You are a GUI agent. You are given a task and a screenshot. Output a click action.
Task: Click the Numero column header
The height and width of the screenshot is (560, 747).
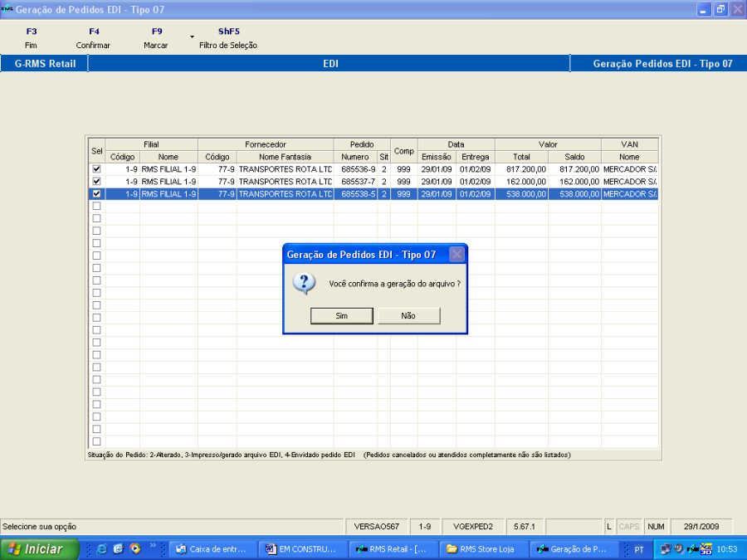(355, 157)
